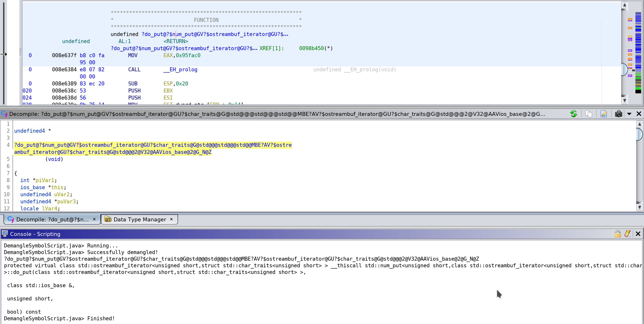Take a snapshot with the camera icon
644x324 pixels.
point(618,114)
